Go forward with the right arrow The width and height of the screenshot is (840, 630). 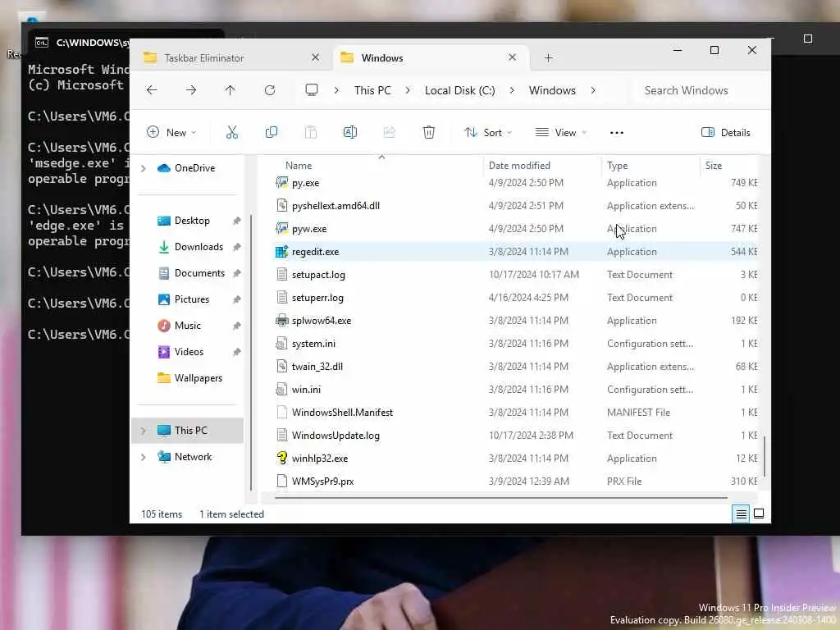coord(191,90)
